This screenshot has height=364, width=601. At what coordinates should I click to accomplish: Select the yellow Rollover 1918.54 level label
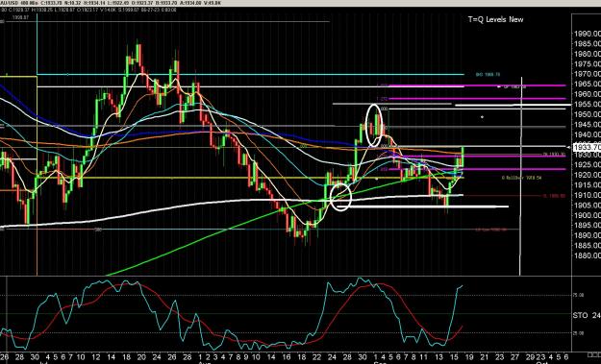(521, 178)
